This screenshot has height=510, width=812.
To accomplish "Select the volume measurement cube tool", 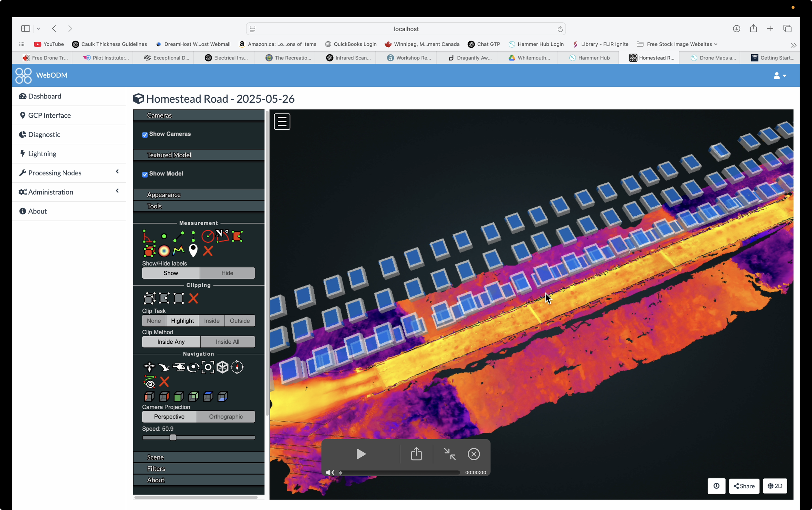I will click(149, 251).
